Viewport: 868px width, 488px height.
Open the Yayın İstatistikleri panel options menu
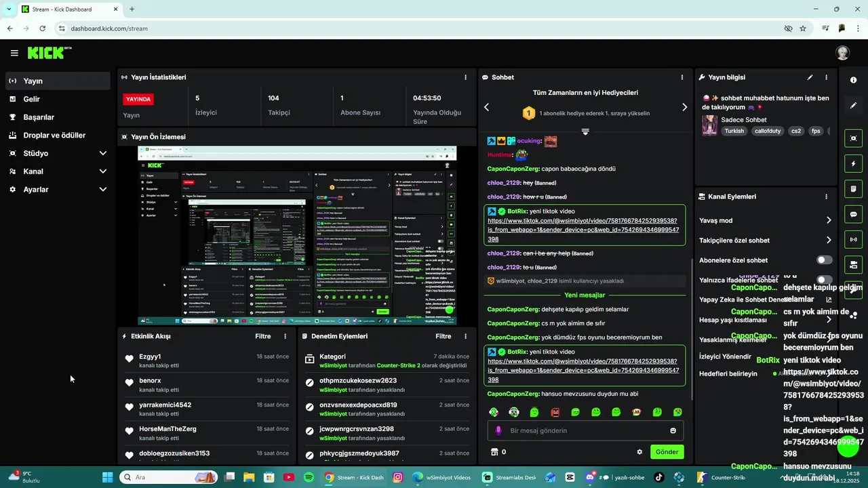(465, 77)
